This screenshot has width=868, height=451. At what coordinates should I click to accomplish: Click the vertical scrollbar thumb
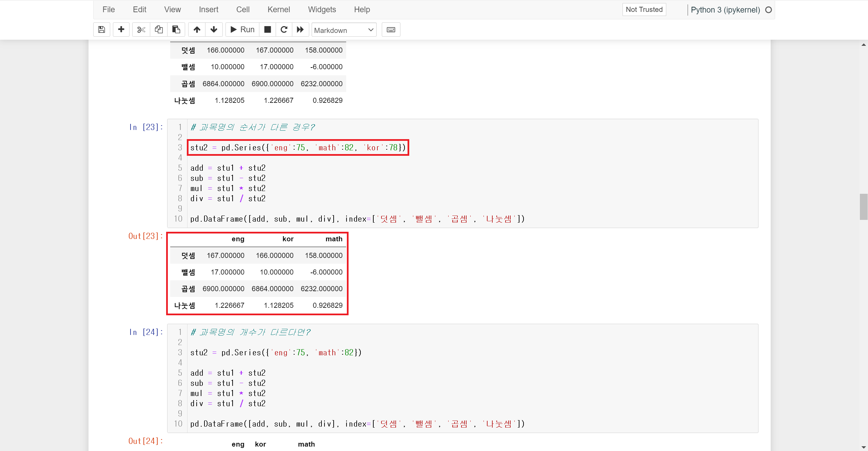[x=863, y=207]
